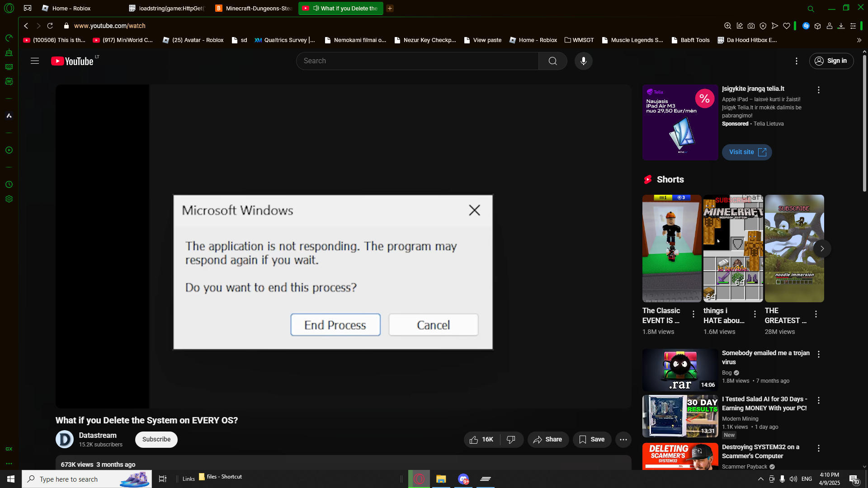The height and width of the screenshot is (488, 868).
Task: Go back in browser
Action: point(26,26)
